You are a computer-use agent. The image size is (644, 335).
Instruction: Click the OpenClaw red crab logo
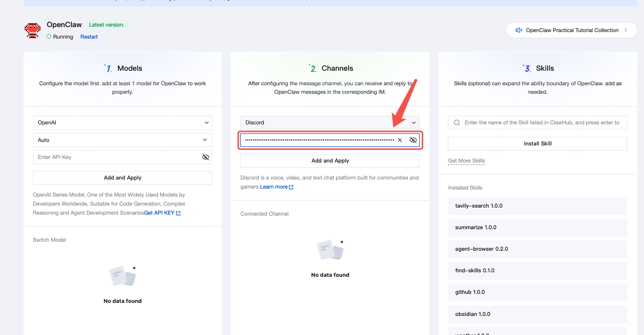click(x=33, y=31)
